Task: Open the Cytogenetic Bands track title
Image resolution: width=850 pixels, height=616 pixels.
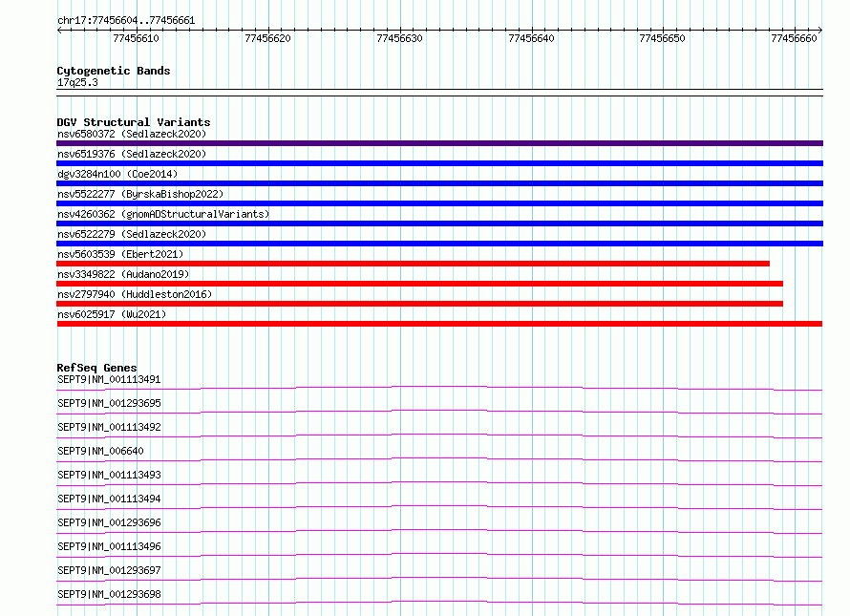Action: (114, 71)
